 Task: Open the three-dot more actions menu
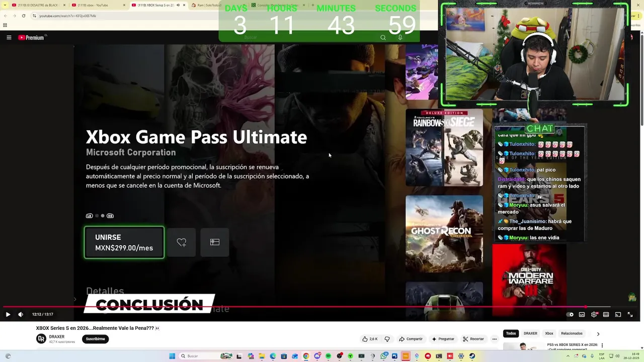point(495,339)
